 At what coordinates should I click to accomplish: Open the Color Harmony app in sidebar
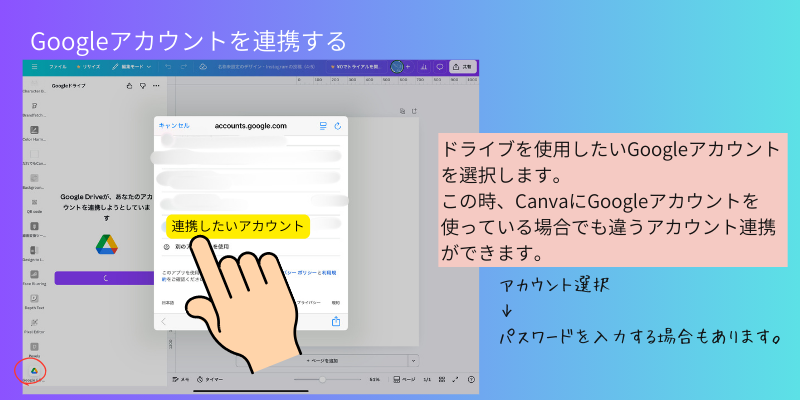34,133
